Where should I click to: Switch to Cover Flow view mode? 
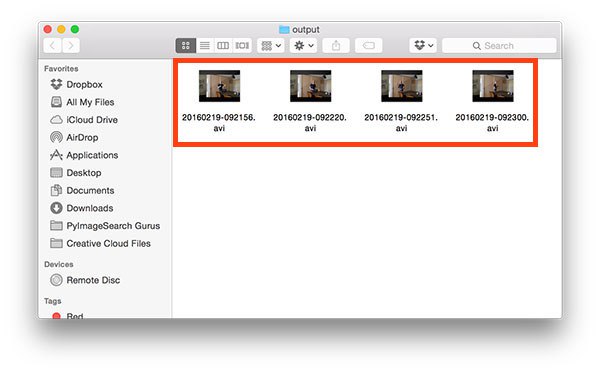click(x=242, y=46)
